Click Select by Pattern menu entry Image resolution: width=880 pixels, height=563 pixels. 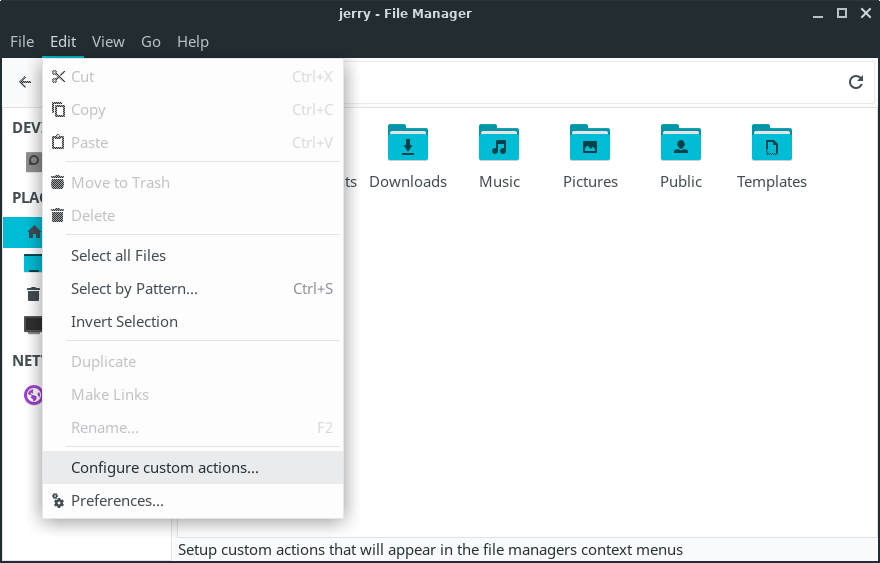tap(134, 289)
